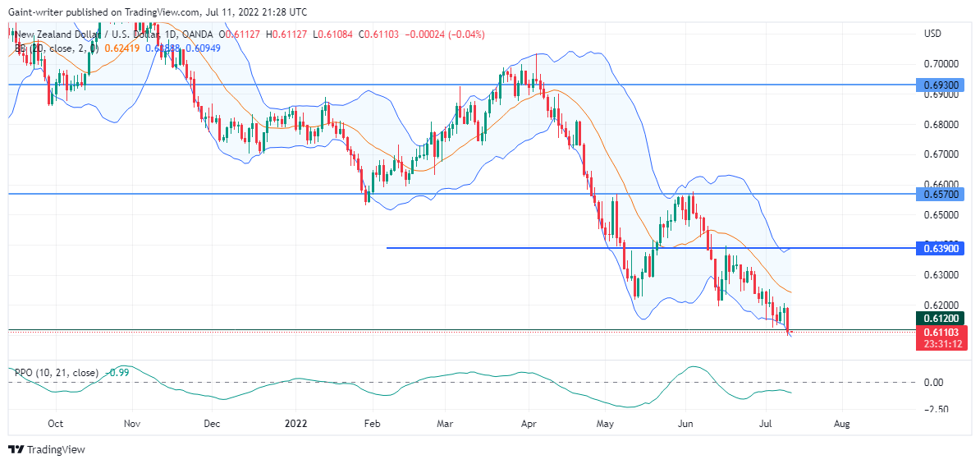Click the Oct label on time axis
The height and width of the screenshot is (464, 980).
[56, 424]
